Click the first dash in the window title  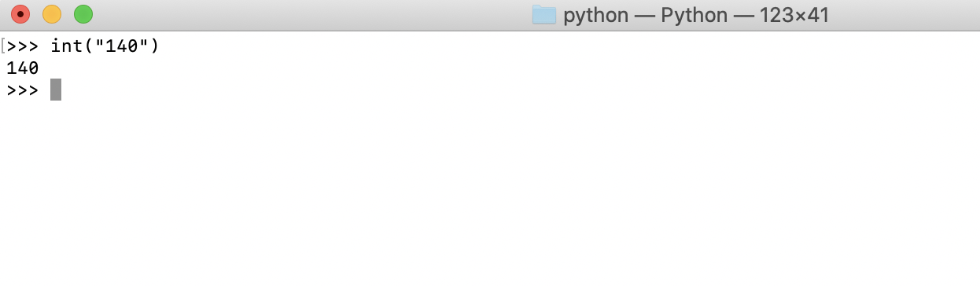click(645, 16)
